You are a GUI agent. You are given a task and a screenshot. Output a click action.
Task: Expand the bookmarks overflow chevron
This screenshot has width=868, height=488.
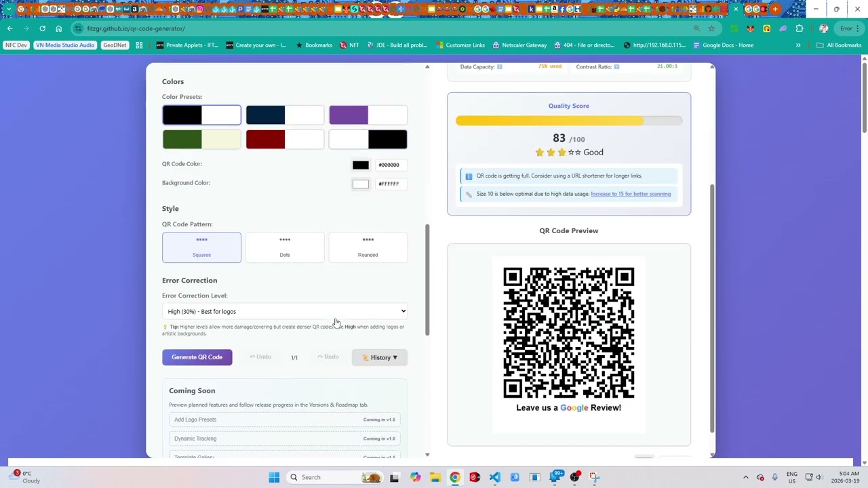[798, 45]
